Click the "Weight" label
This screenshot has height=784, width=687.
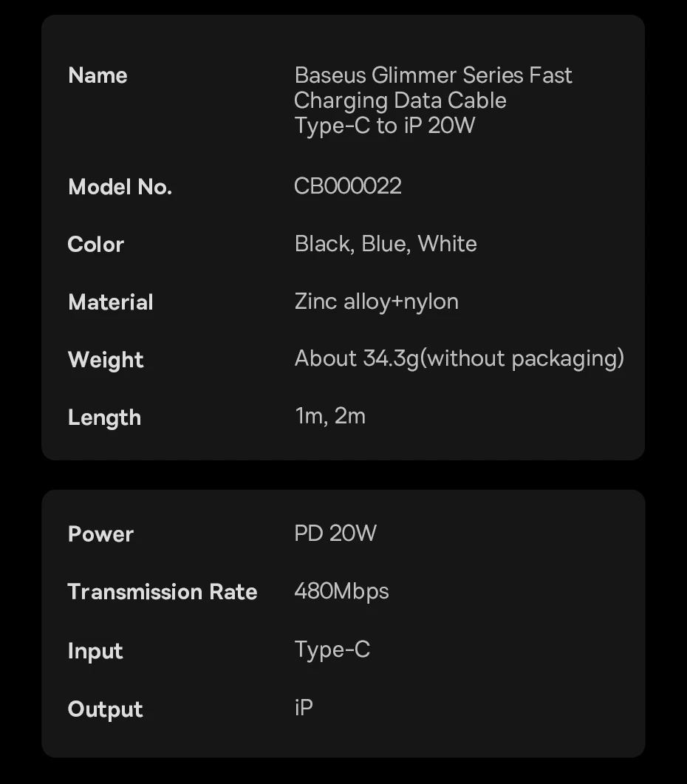click(x=106, y=360)
